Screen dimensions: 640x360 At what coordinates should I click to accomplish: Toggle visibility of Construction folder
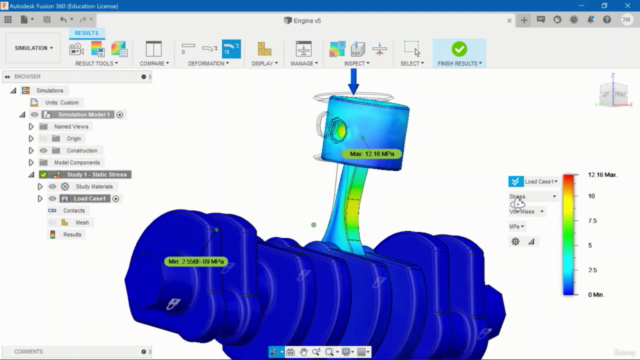(43, 151)
